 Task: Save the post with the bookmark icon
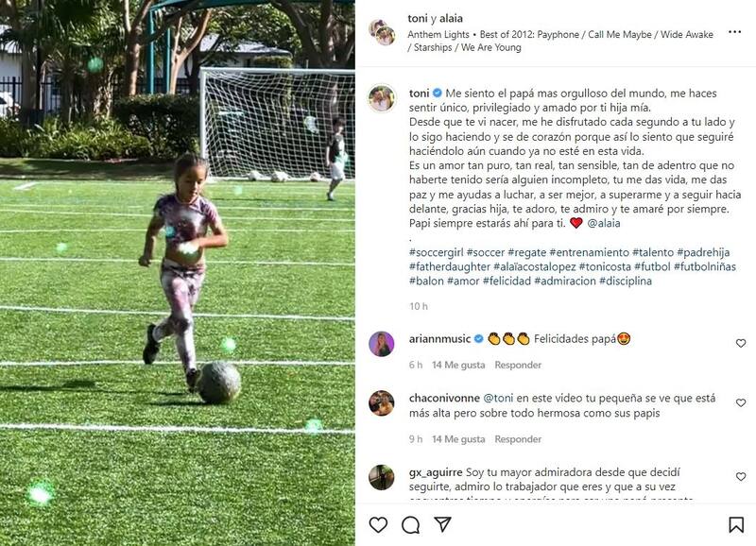[x=736, y=524]
